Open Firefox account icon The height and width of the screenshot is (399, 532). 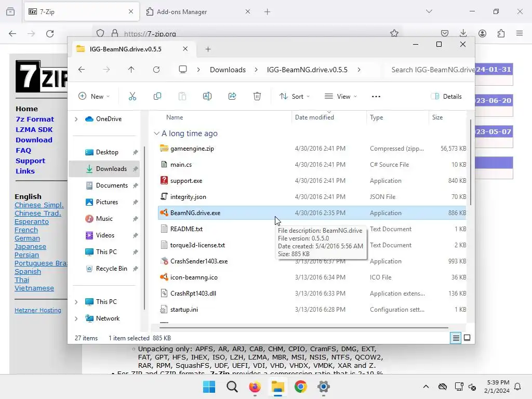click(x=482, y=33)
